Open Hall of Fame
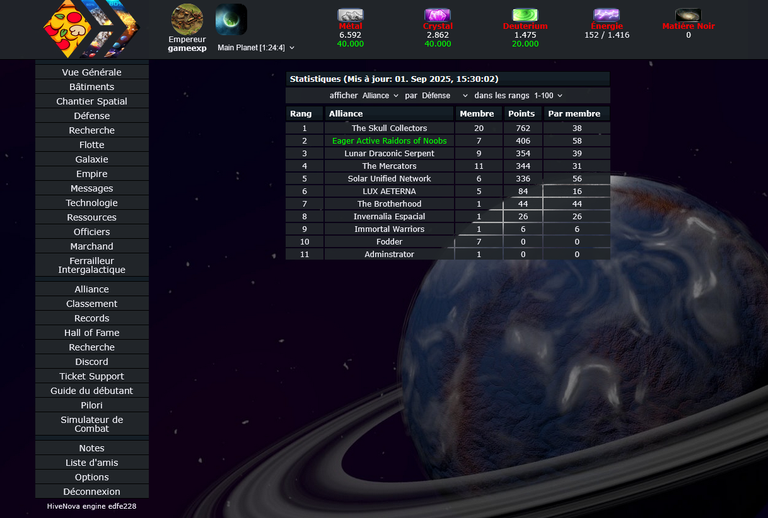Image resolution: width=768 pixels, height=518 pixels. point(92,332)
